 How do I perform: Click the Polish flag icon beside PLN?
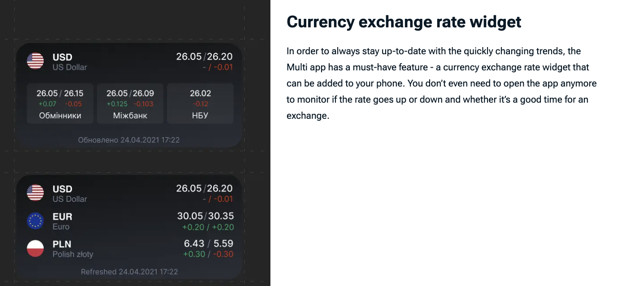click(x=35, y=249)
